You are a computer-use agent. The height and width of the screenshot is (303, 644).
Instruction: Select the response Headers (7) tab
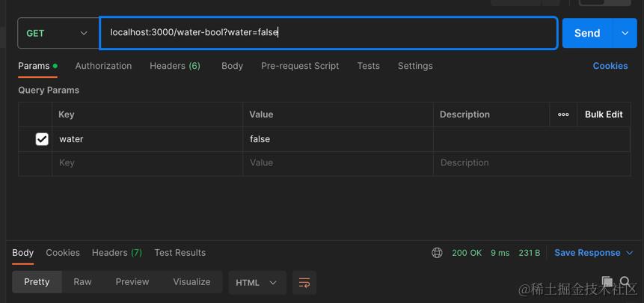point(117,253)
